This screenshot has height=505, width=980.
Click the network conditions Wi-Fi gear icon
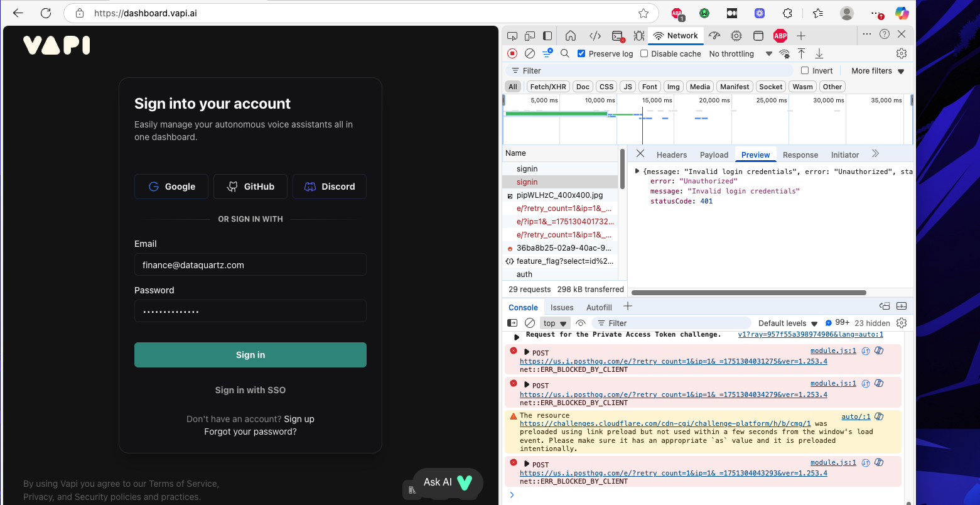tap(784, 53)
